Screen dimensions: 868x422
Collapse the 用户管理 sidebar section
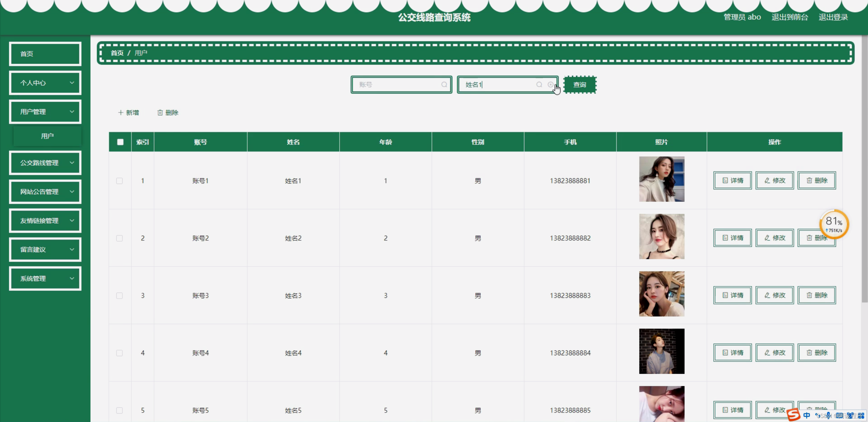click(x=45, y=112)
